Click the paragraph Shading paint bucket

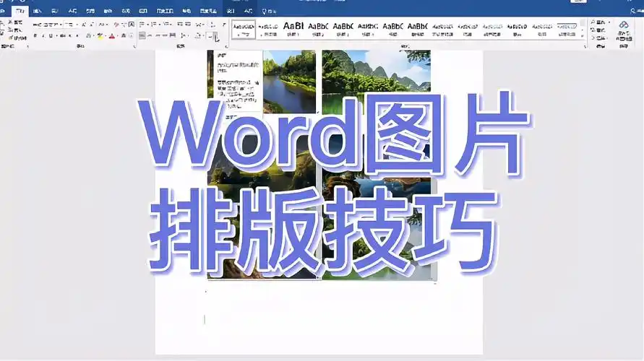pos(197,35)
